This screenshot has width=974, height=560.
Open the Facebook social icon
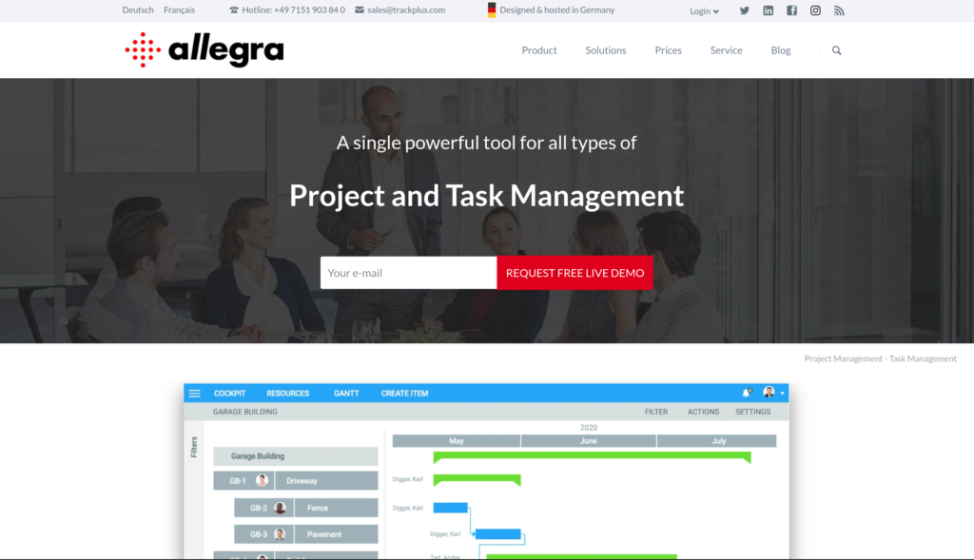(791, 10)
